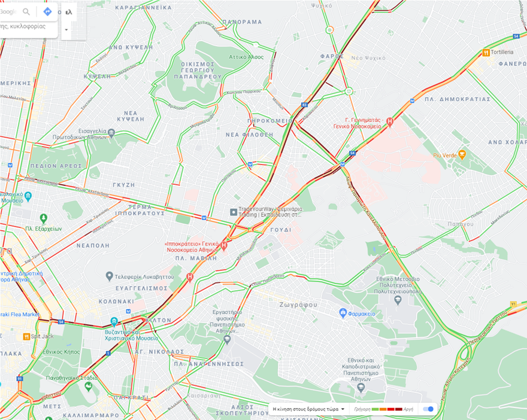This screenshot has width=527, height=420.
Task: Click the green fast-traffic legend swatch
Action: [375, 409]
